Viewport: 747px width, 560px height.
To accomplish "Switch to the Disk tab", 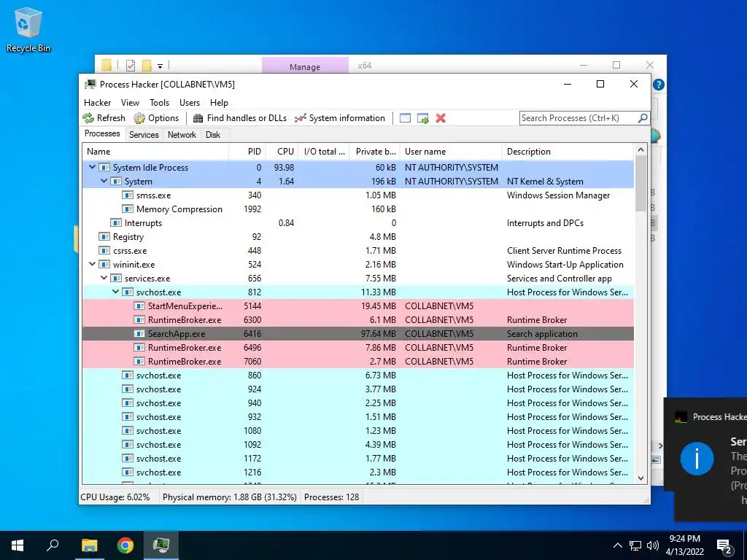I will (213, 135).
